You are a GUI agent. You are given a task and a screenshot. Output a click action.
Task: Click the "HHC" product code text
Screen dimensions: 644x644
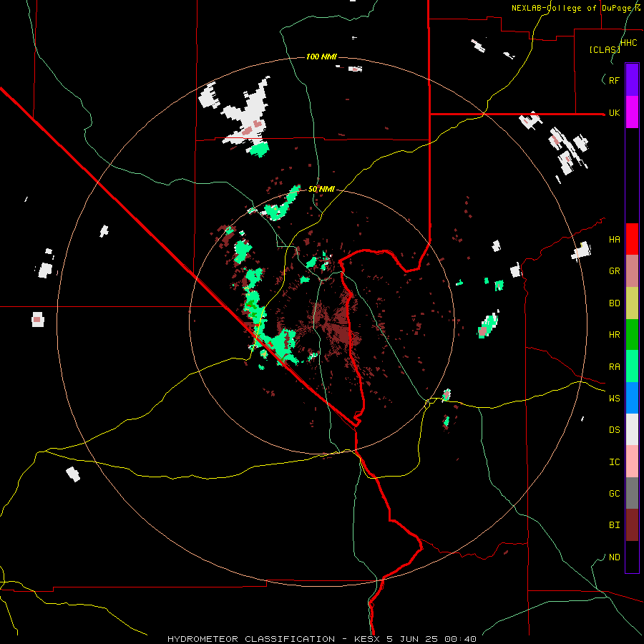[628, 43]
